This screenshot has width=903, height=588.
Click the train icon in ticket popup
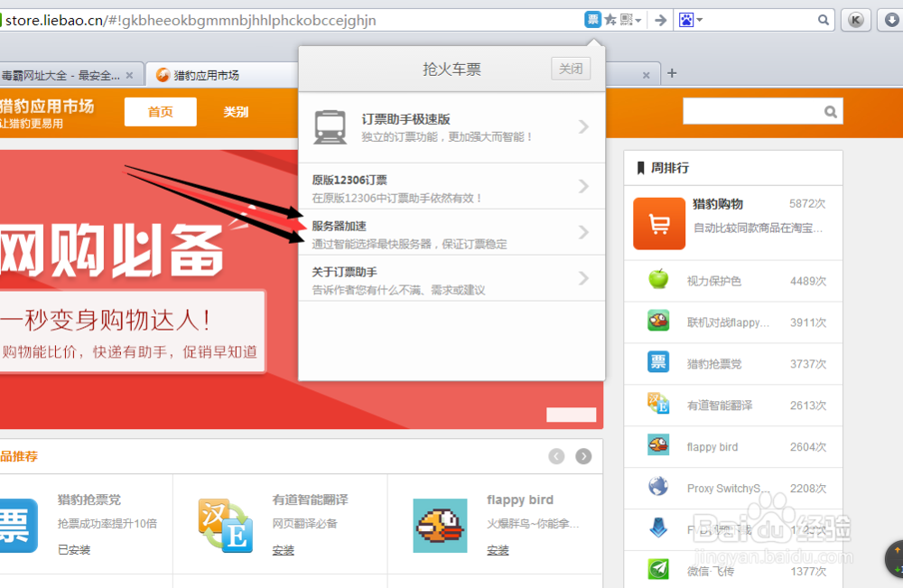click(330, 127)
